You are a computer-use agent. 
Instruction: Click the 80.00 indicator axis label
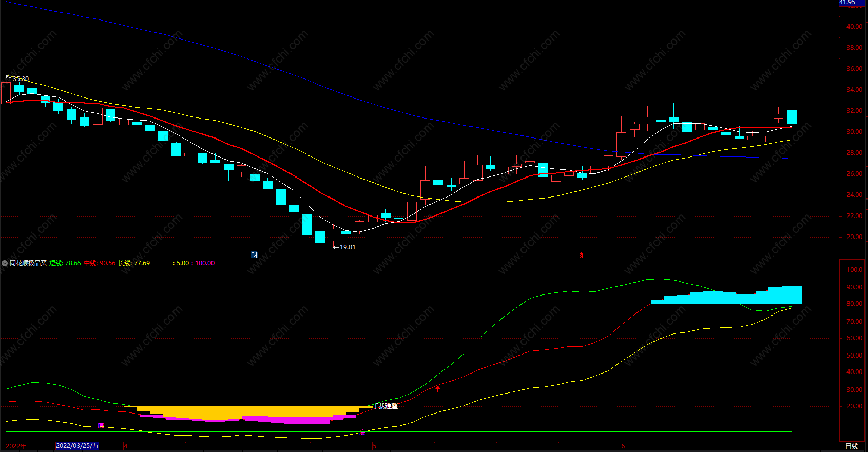[855, 304]
